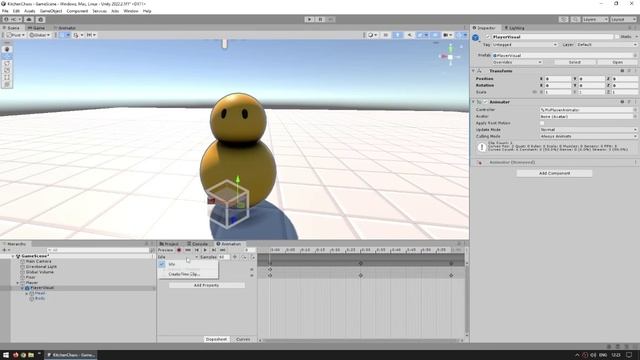Open the Layers dropdown in top bar
The width and height of the screenshot is (640, 360).
tap(595, 19)
